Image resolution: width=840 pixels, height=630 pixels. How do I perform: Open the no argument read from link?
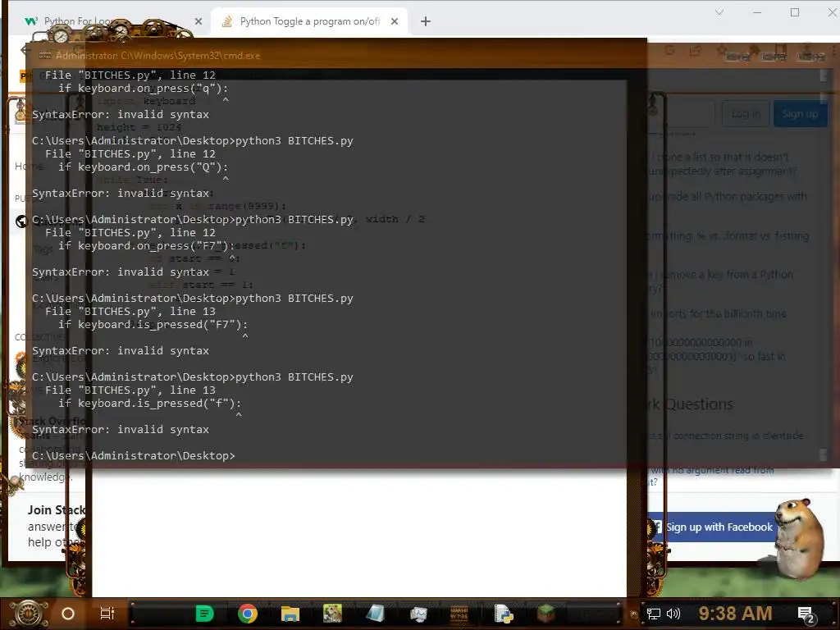(x=711, y=476)
